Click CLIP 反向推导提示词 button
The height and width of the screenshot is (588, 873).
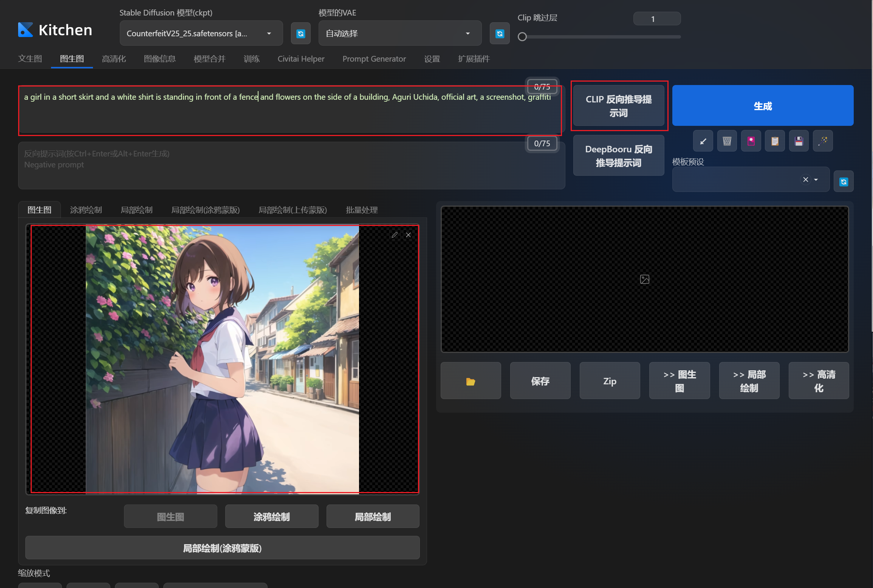coord(619,106)
